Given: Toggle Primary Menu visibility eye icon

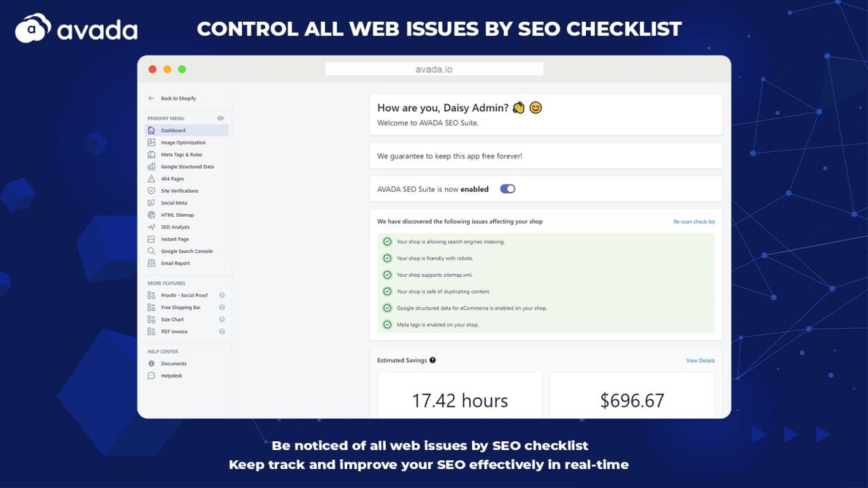Looking at the screenshot, I should coord(220,119).
